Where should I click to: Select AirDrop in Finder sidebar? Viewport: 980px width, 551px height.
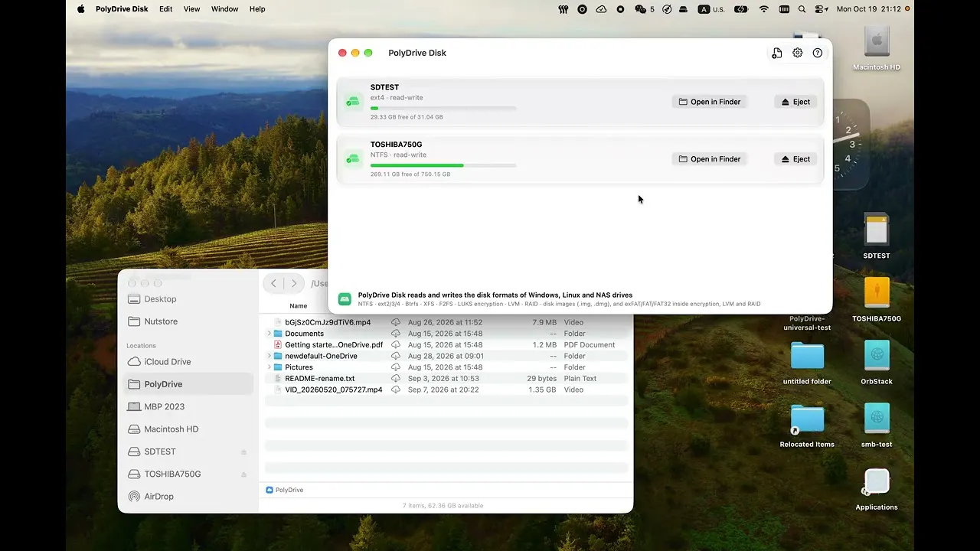click(x=188, y=497)
